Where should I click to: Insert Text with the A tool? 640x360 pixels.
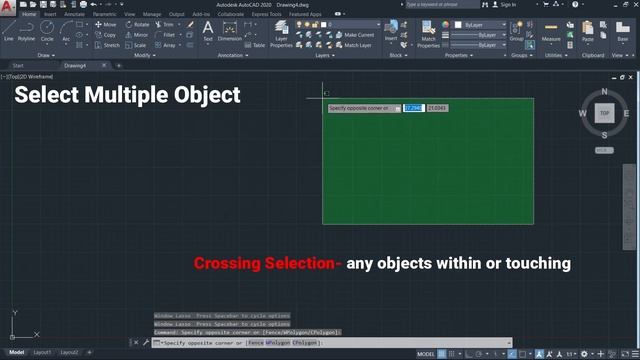coord(208,31)
